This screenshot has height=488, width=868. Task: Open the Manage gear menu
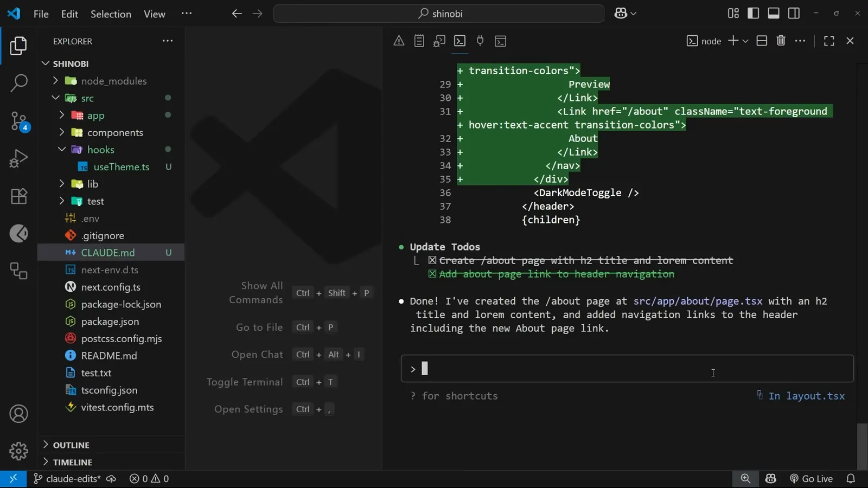click(x=18, y=451)
